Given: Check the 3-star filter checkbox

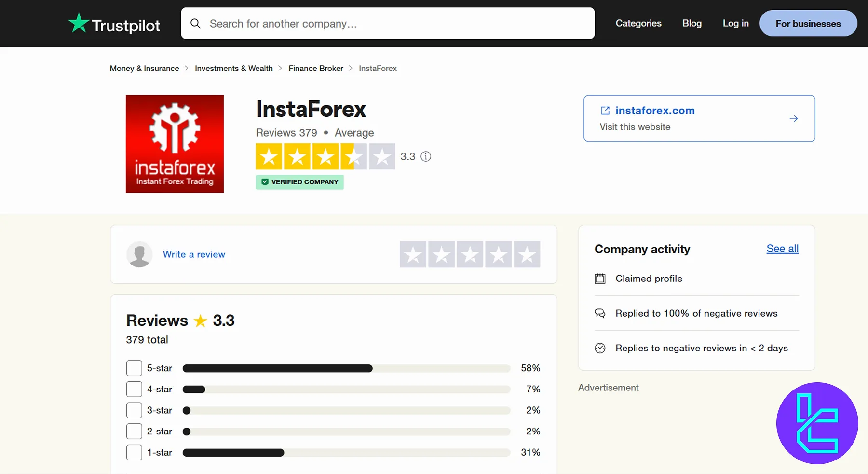Looking at the screenshot, I should click(x=134, y=410).
